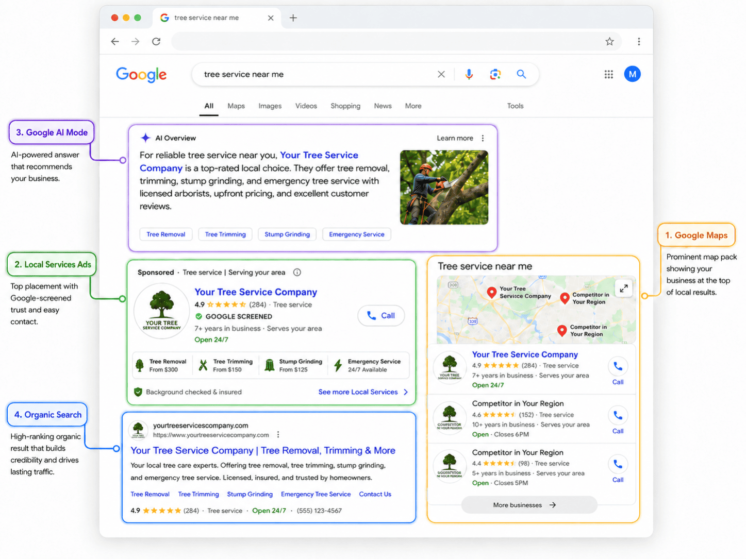Open Google Lens image search
Image resolution: width=746 pixels, height=560 pixels.
[495, 74]
